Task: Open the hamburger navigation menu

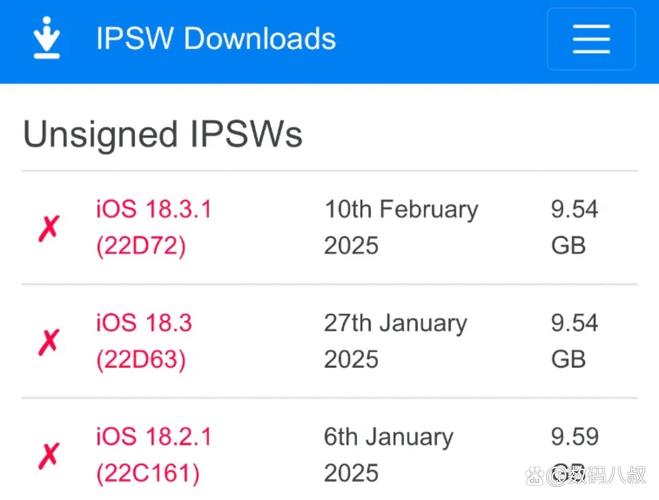Action: click(x=590, y=39)
